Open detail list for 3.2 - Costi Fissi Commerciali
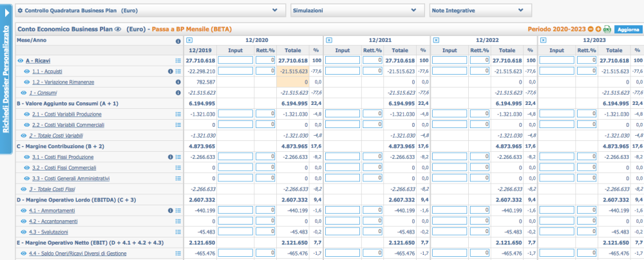The image size is (644, 260). click(x=178, y=167)
